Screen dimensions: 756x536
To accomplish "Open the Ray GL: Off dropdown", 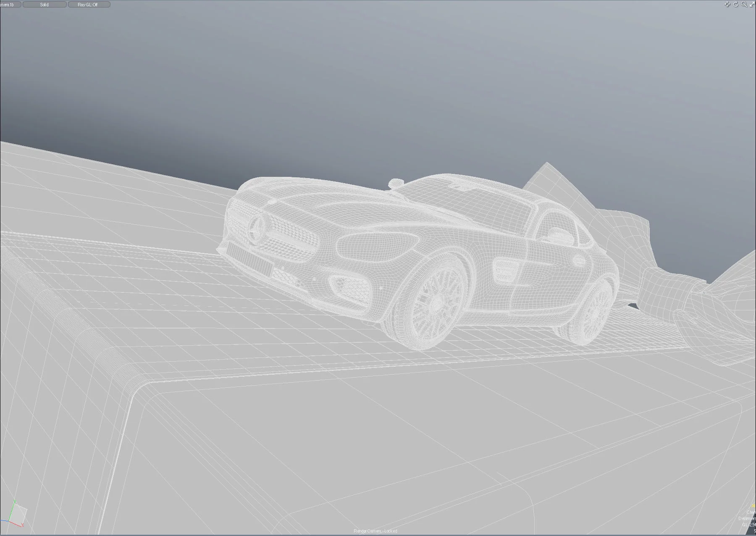I will coord(89,4).
